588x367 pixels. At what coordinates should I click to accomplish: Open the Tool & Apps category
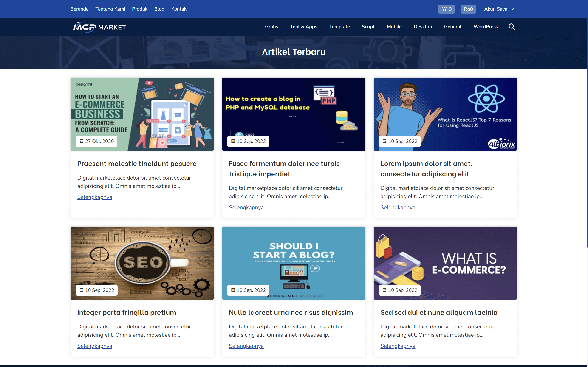303,27
